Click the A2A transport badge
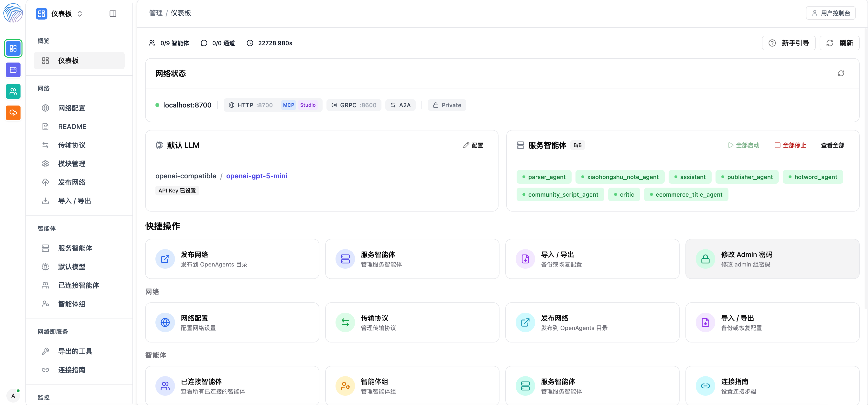 click(x=400, y=105)
